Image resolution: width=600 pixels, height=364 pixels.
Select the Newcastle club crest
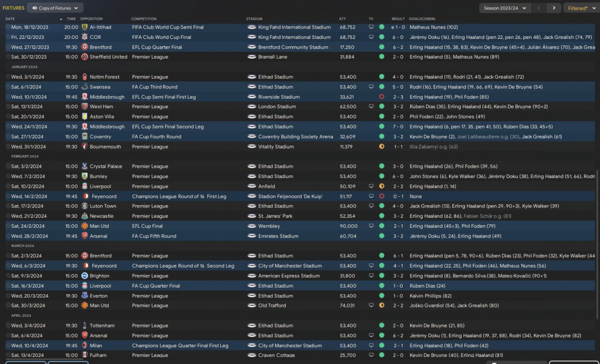85,216
